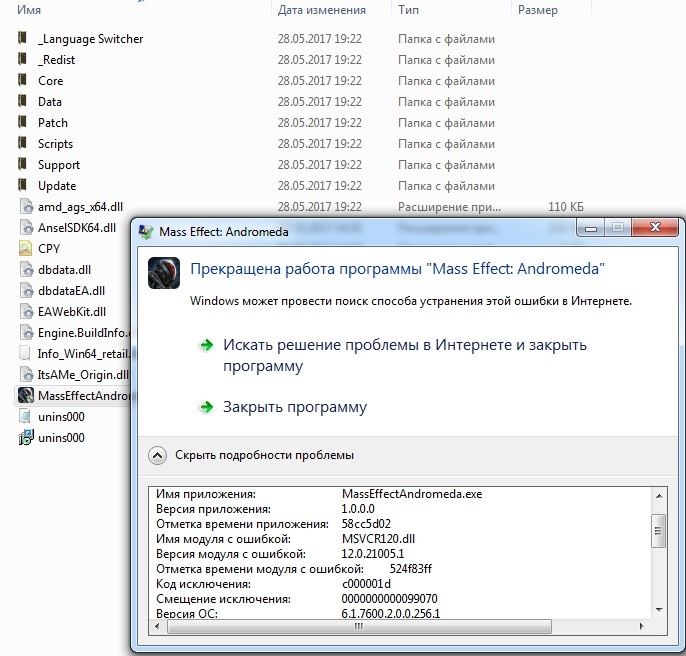Image resolution: width=686 pixels, height=656 pixels.
Task: Click the 0000000000099070 offset value
Action: tap(389, 599)
